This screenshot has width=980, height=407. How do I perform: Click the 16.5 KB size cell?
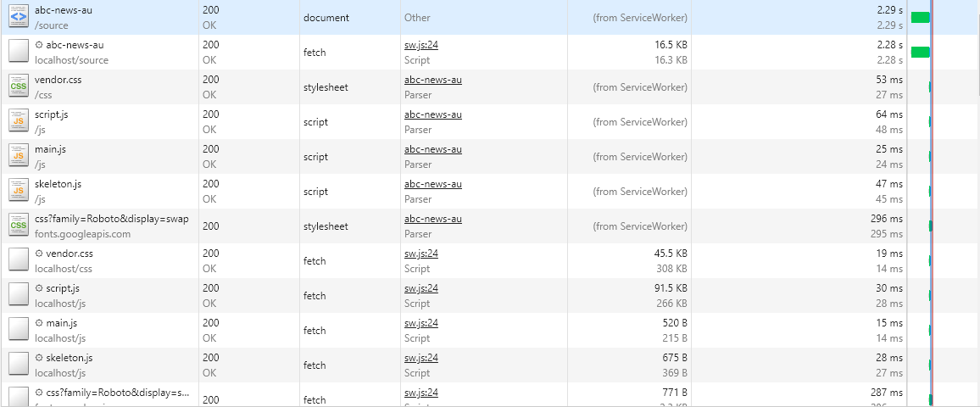(x=670, y=45)
